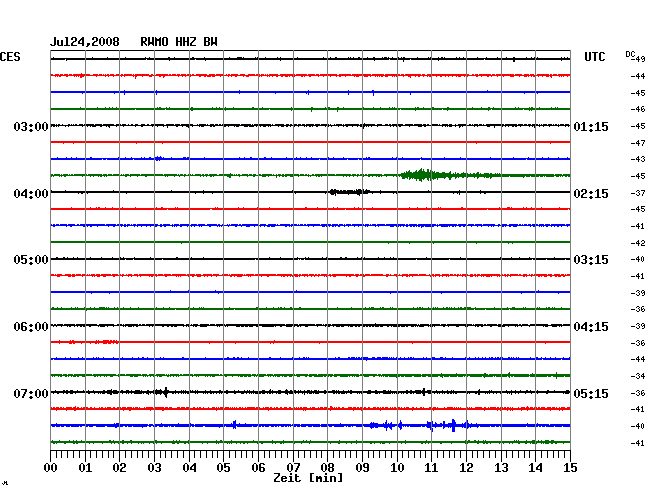
Task: Click the Jul24,2008 date heading
Action: (85, 42)
